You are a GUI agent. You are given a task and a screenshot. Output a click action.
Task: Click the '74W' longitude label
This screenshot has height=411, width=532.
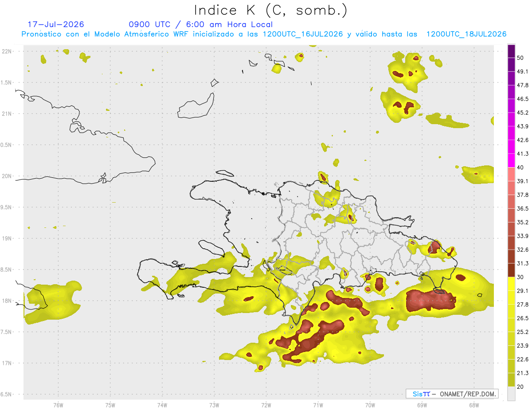point(162,405)
